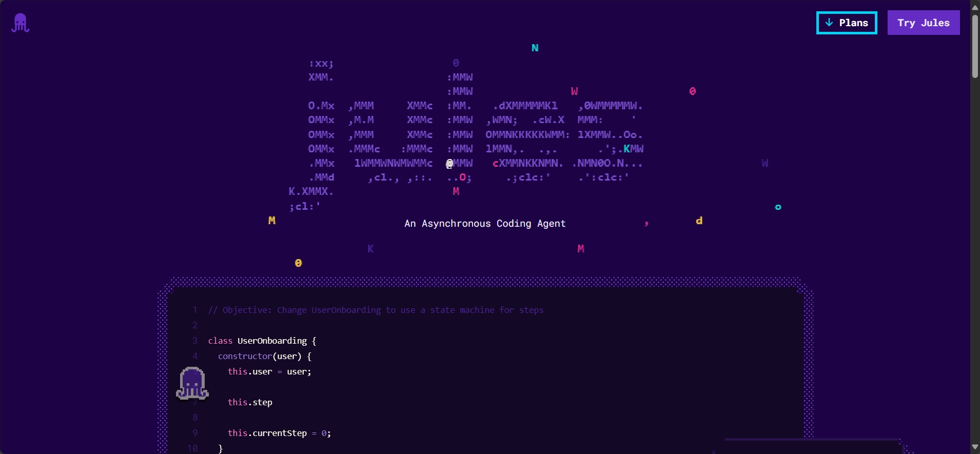
Task: Click the down arrow icon beside Plans
Action: click(x=829, y=23)
